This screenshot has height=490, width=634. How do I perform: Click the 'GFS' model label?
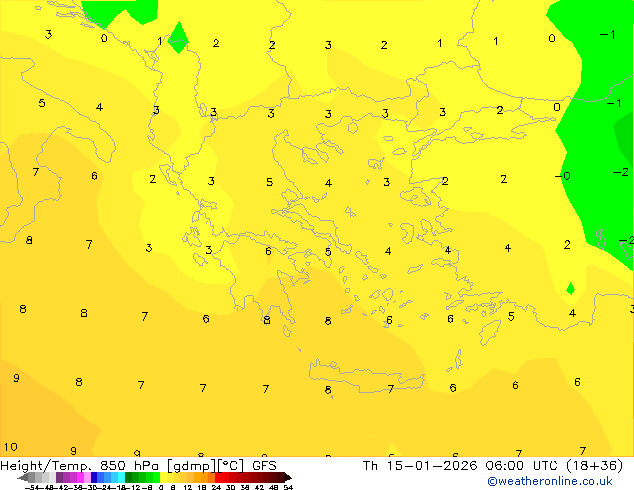tap(264, 466)
